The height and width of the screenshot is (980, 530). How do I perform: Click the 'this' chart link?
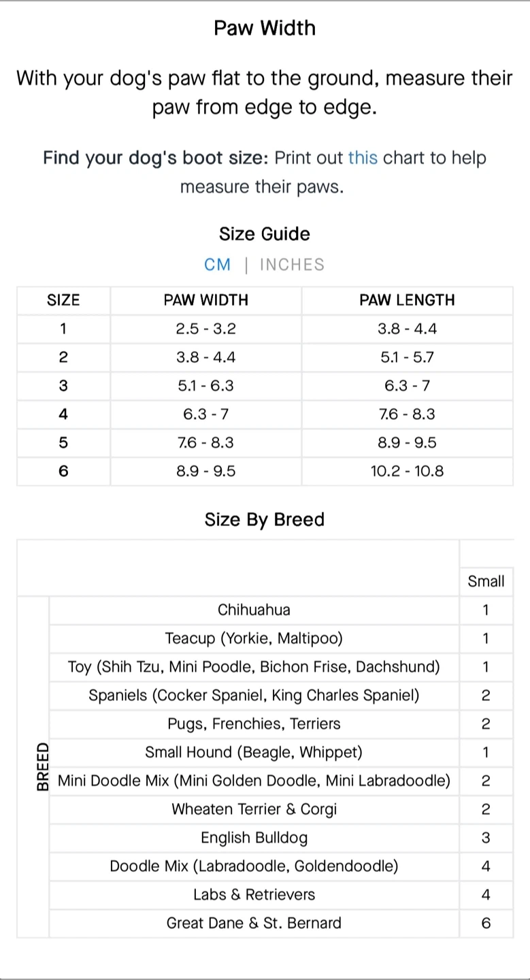pos(363,158)
